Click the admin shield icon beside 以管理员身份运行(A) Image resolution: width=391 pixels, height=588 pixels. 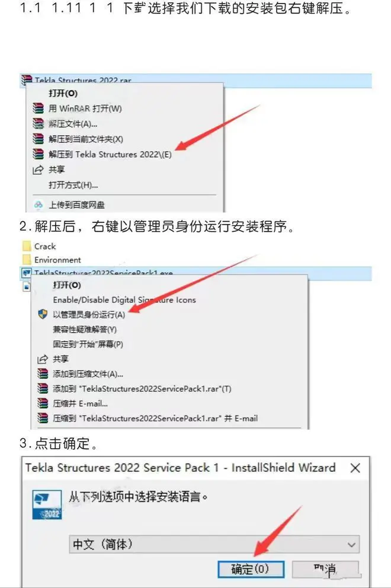[43, 314]
